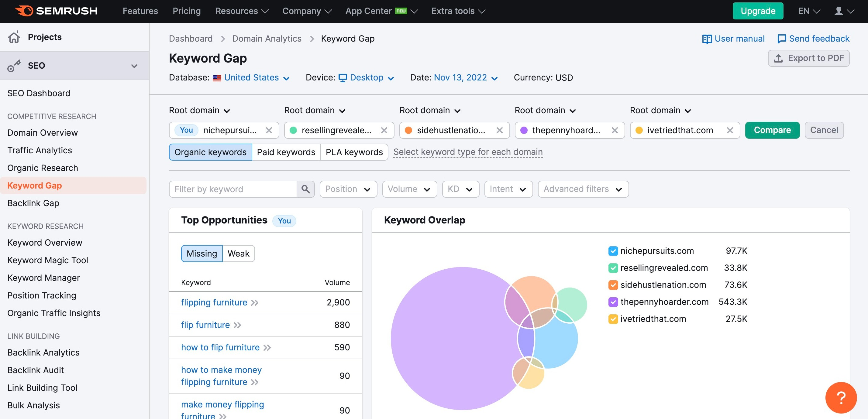Uncheck ivetriedthat.com in overlap legend
This screenshot has width=868, height=419.
tap(613, 319)
